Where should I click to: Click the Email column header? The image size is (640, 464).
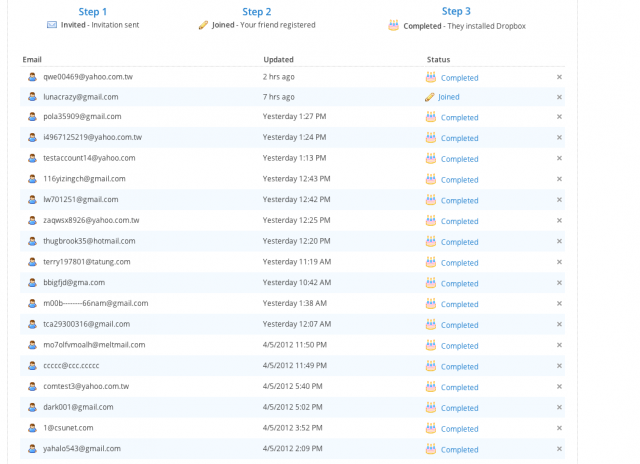point(32,60)
